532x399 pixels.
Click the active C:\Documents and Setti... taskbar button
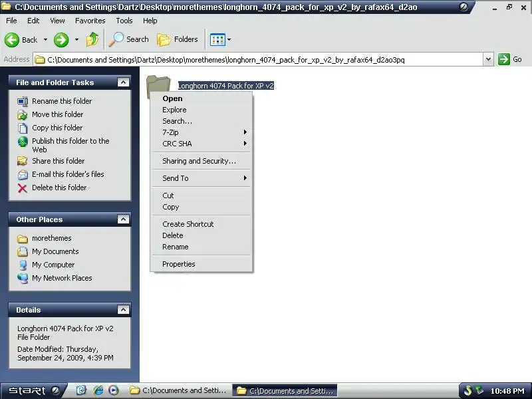coord(285,391)
